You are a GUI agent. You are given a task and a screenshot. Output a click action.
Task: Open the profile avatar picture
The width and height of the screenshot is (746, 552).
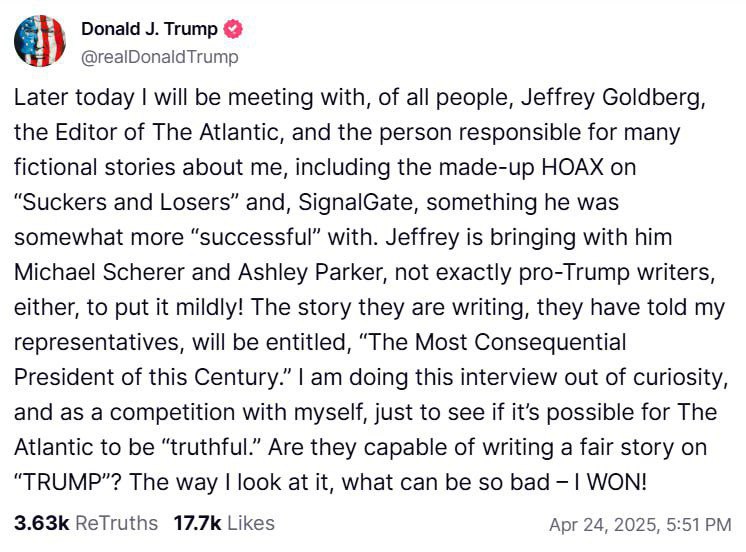tap(40, 42)
